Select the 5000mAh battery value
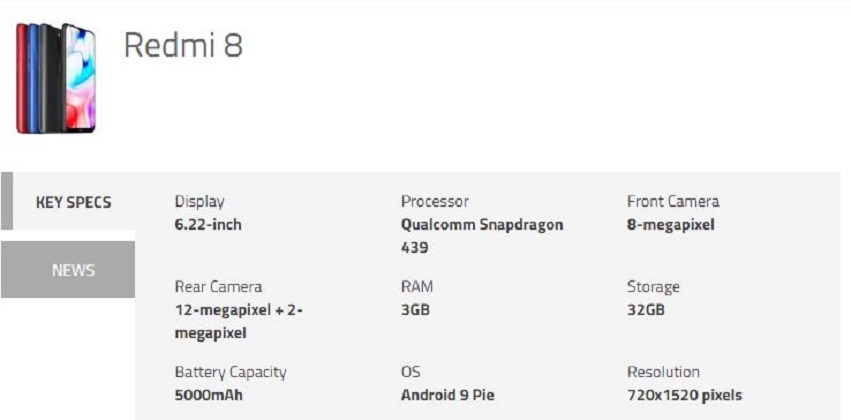 pos(208,395)
